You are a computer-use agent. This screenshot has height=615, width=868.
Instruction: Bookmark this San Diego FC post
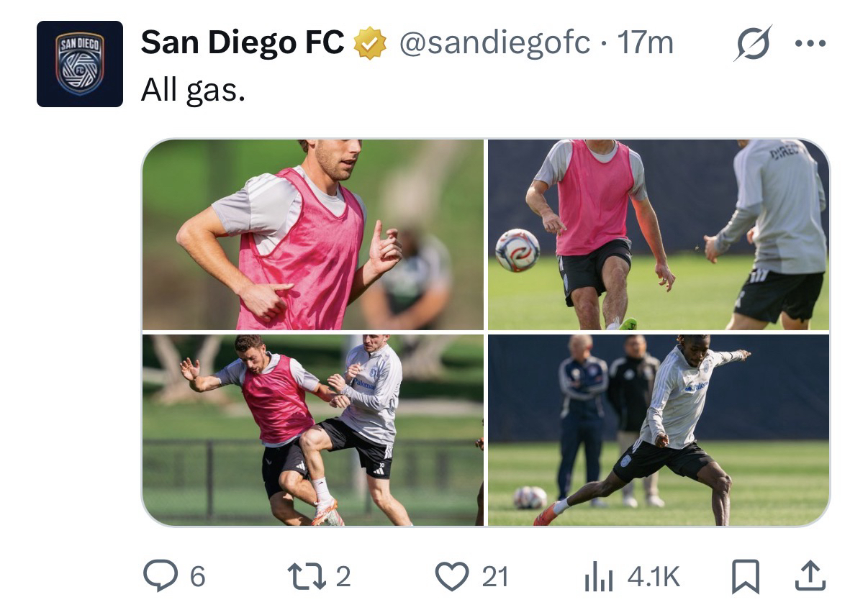coord(745,576)
